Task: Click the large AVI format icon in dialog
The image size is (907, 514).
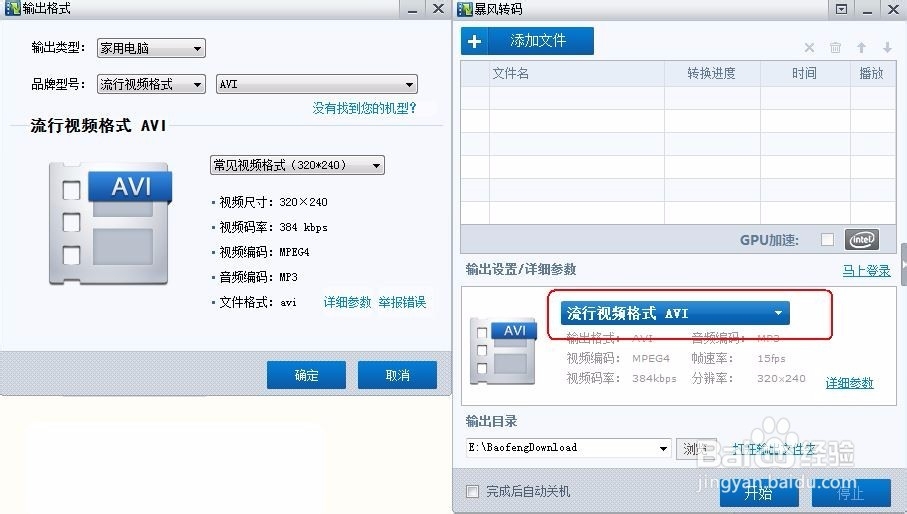Action: click(110, 223)
